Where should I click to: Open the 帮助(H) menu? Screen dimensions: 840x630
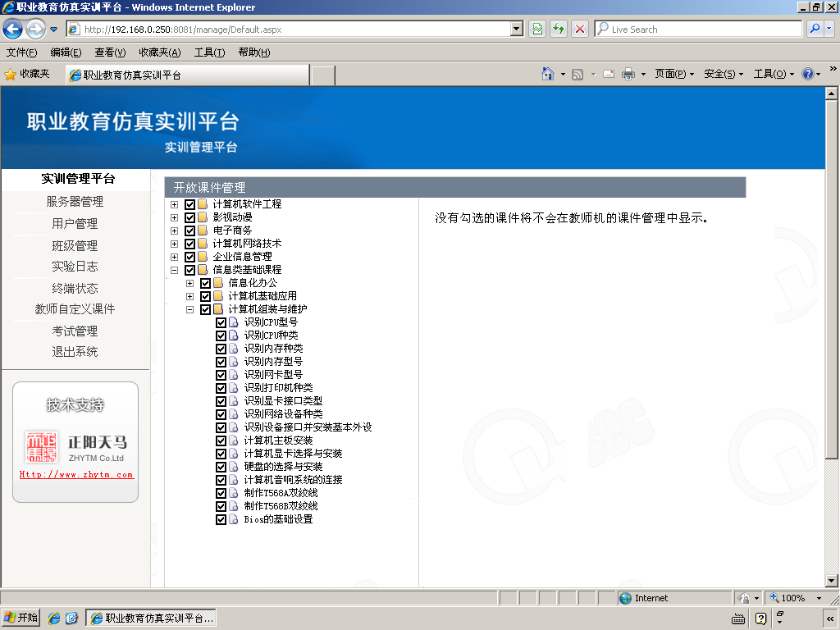(x=254, y=52)
